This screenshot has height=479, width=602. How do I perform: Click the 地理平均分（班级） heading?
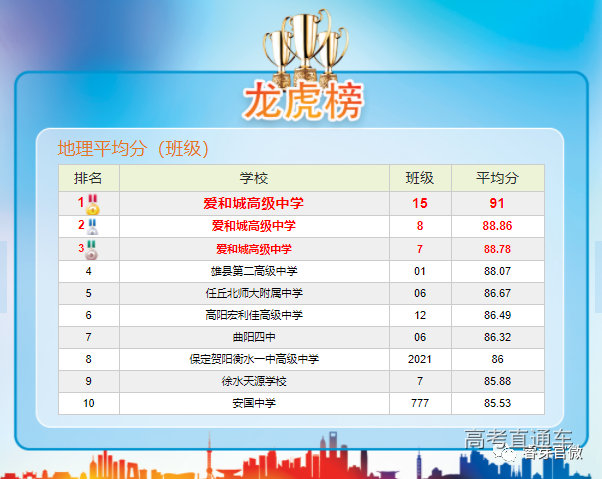tap(132, 149)
